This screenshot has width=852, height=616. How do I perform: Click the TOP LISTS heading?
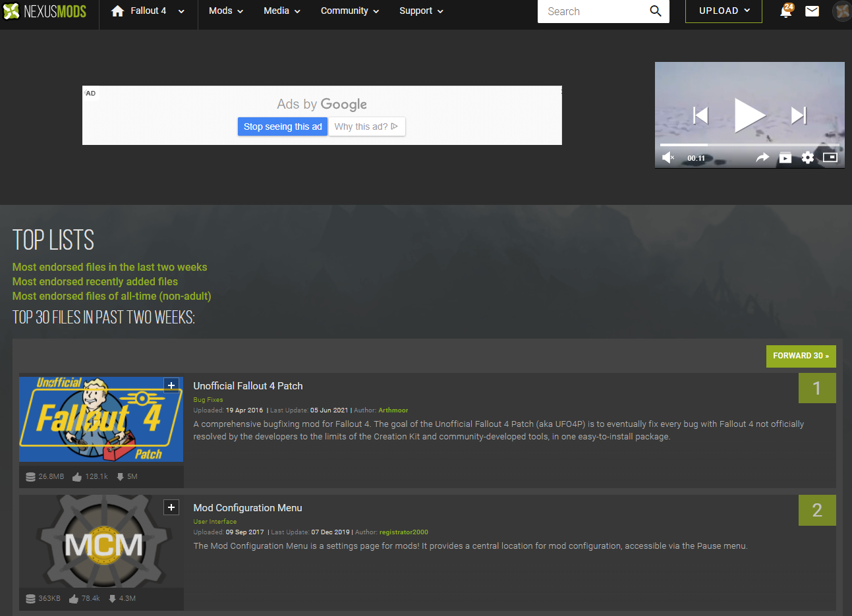click(x=53, y=240)
